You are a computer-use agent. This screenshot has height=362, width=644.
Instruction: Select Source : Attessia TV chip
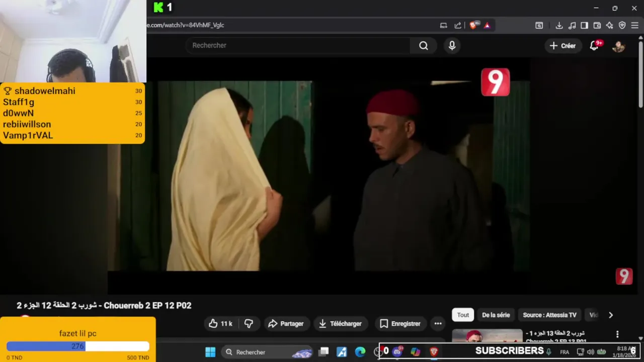coord(549,315)
